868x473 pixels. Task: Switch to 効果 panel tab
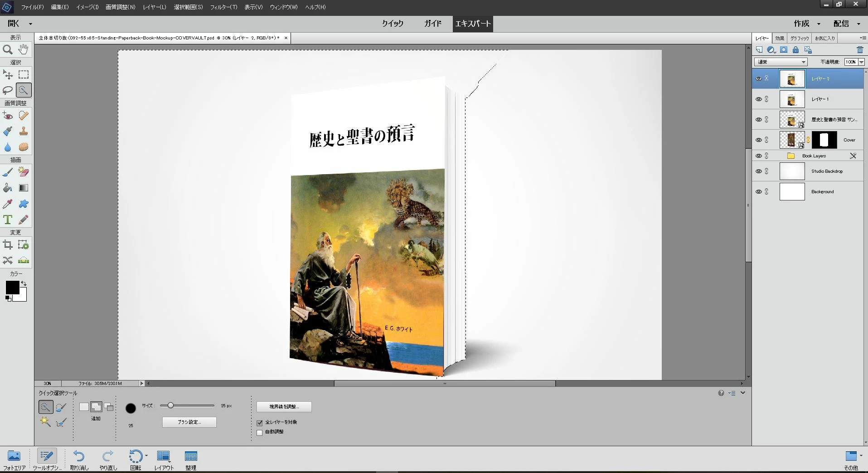tap(780, 38)
